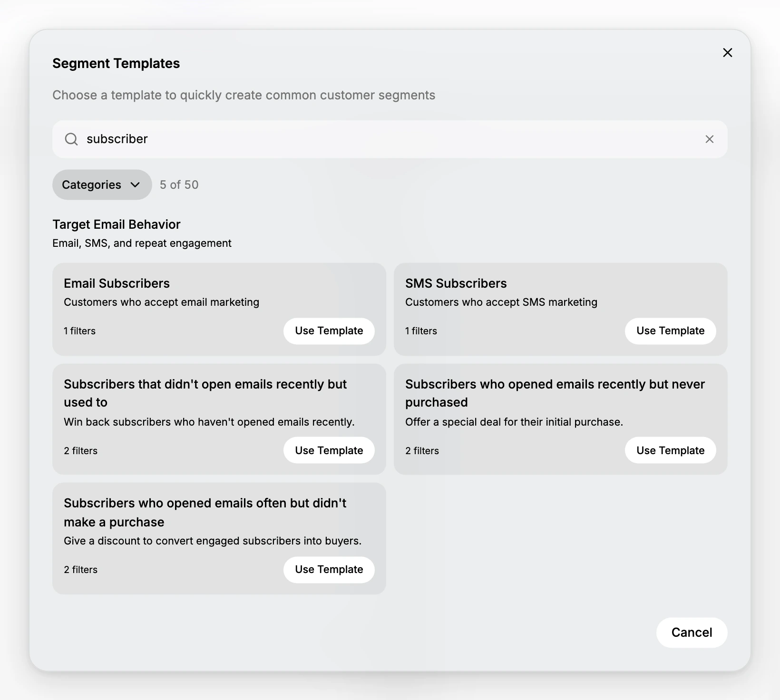Click the Target Email Behavior heading
Viewport: 780px width, 700px height.
[x=117, y=224]
